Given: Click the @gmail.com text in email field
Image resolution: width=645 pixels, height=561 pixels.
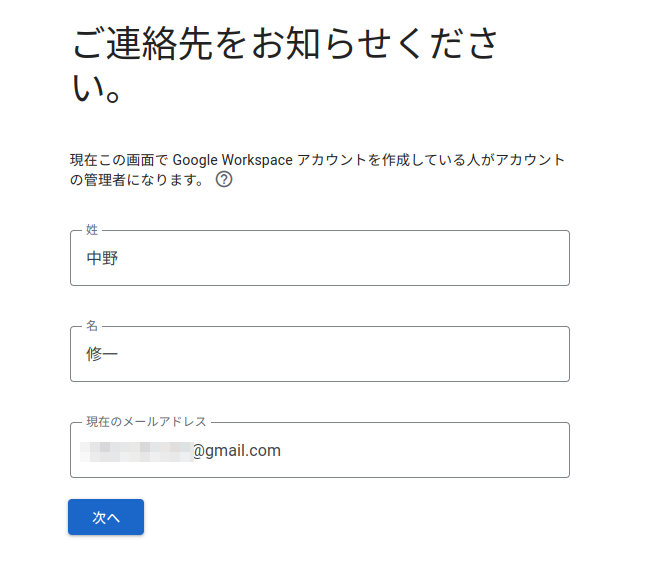Looking at the screenshot, I should coord(237,451).
